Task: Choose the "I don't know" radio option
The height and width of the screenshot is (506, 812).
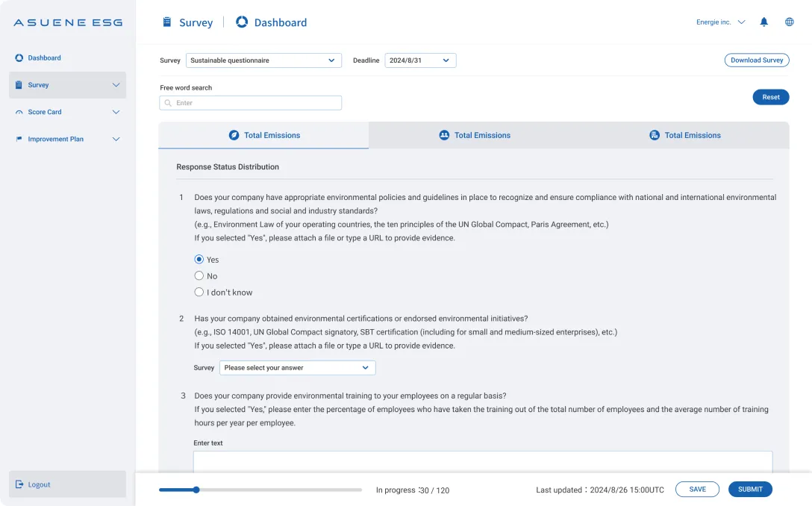Action: tap(199, 293)
